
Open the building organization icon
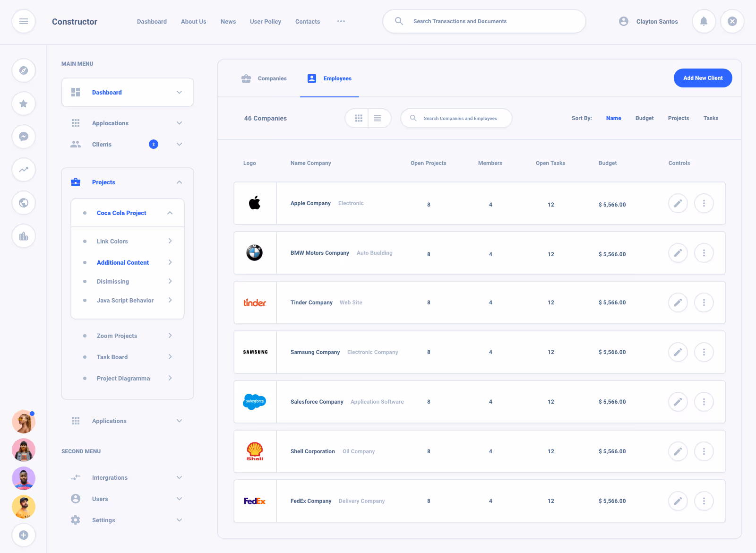(x=24, y=236)
